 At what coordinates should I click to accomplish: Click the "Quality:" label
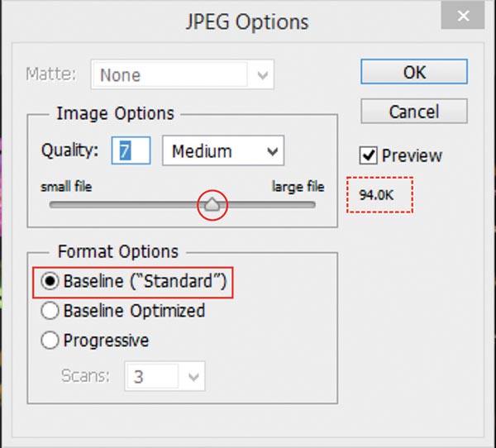69,151
